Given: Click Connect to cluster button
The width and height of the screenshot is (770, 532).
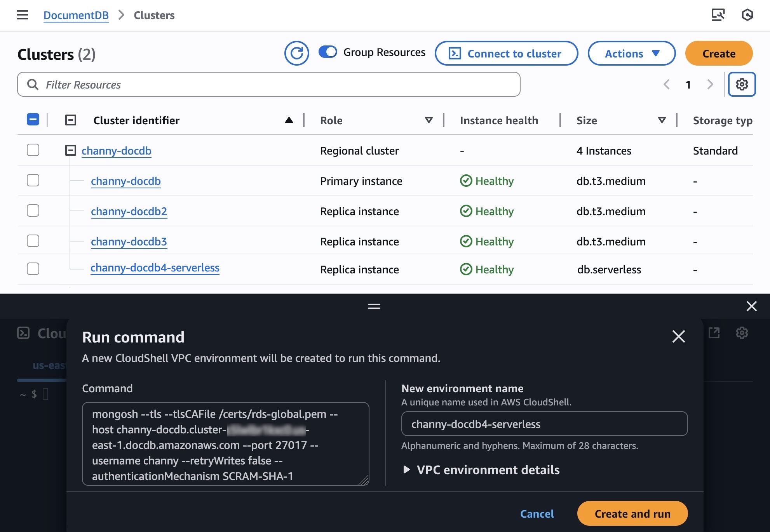Looking at the screenshot, I should pyautogui.click(x=506, y=54).
